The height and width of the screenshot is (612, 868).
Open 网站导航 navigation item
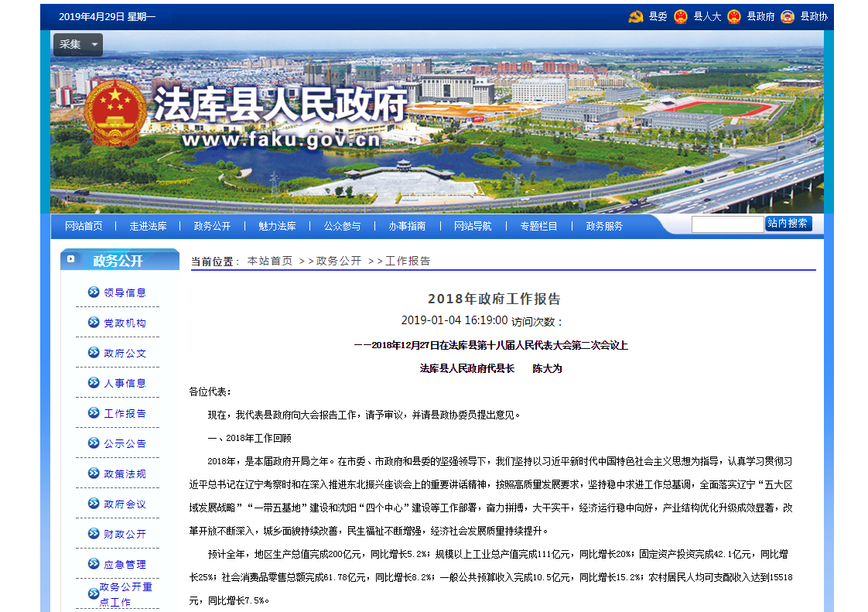[473, 226]
